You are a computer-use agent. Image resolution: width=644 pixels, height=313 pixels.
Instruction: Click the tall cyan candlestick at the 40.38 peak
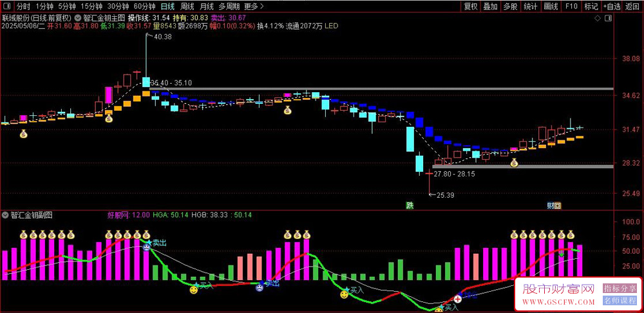(x=146, y=82)
